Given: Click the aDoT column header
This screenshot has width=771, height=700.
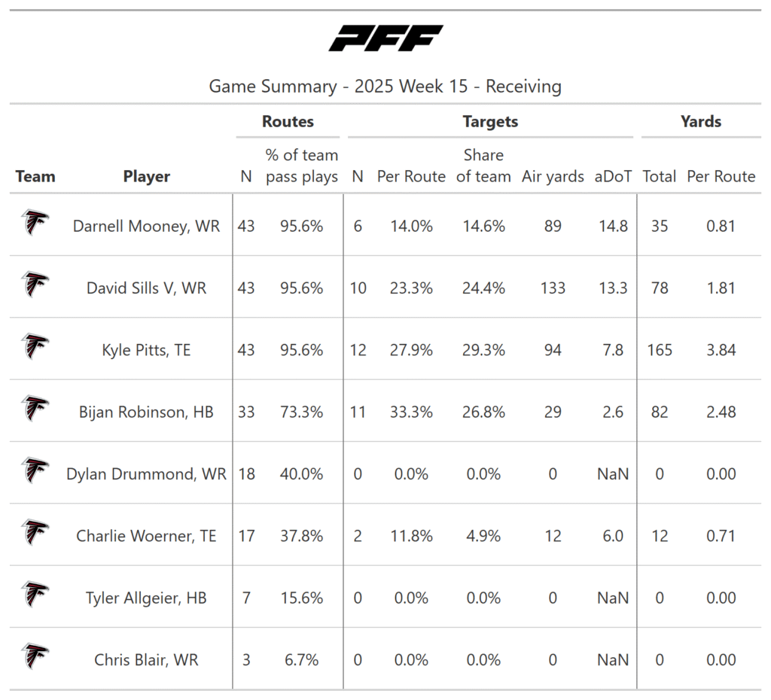Looking at the screenshot, I should [x=613, y=177].
